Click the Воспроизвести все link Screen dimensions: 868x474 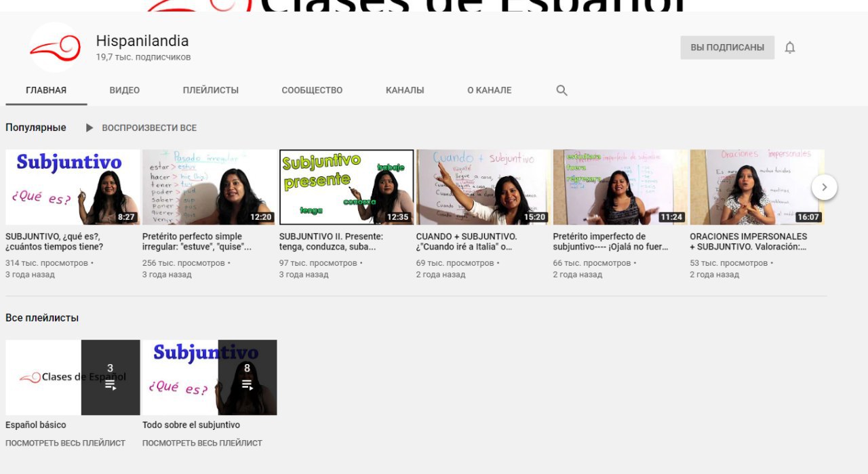(149, 127)
